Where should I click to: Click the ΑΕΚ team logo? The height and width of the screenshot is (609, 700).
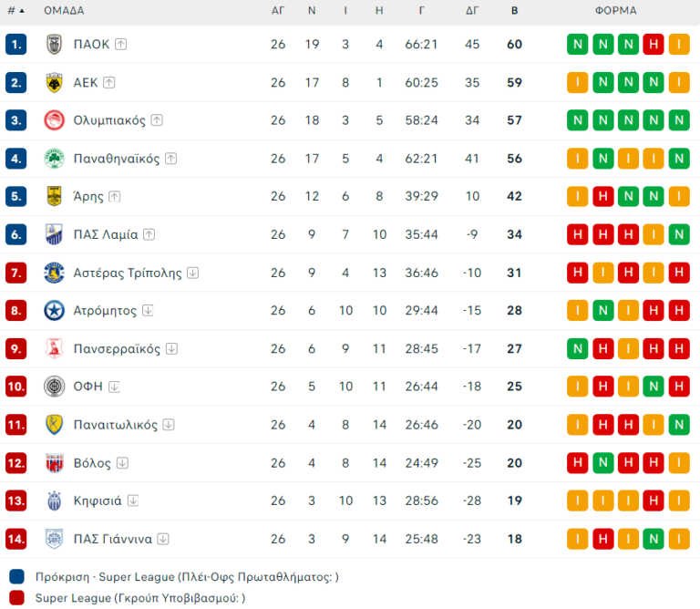(55, 82)
